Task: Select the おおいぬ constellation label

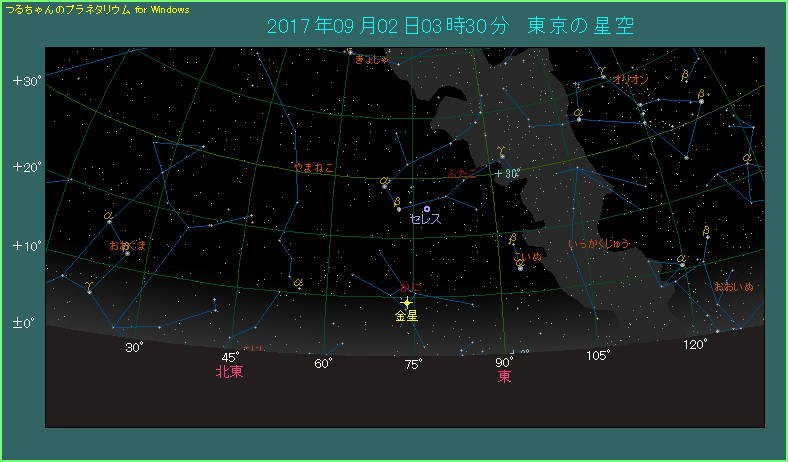Action: 733,287
